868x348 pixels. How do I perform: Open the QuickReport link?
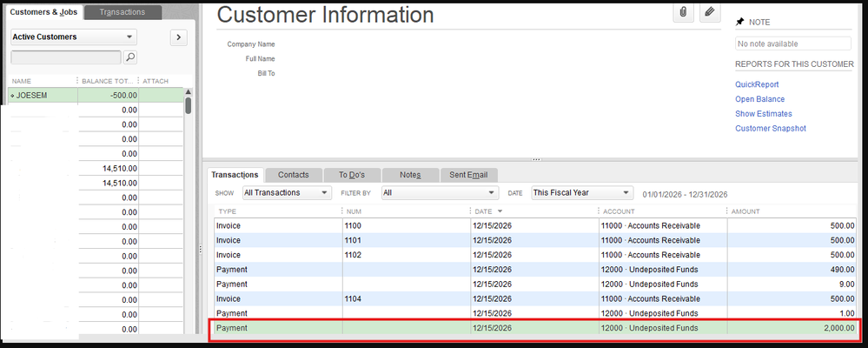pos(757,84)
